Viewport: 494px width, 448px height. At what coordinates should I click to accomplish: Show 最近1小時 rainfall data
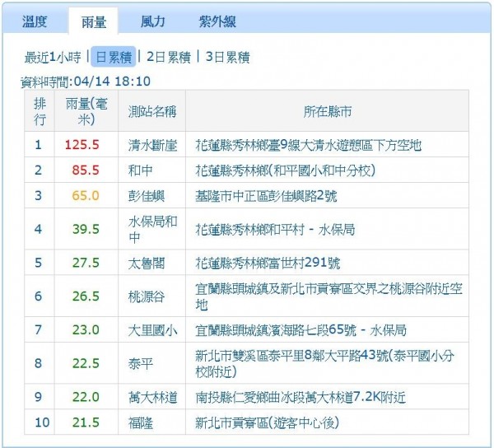point(53,58)
